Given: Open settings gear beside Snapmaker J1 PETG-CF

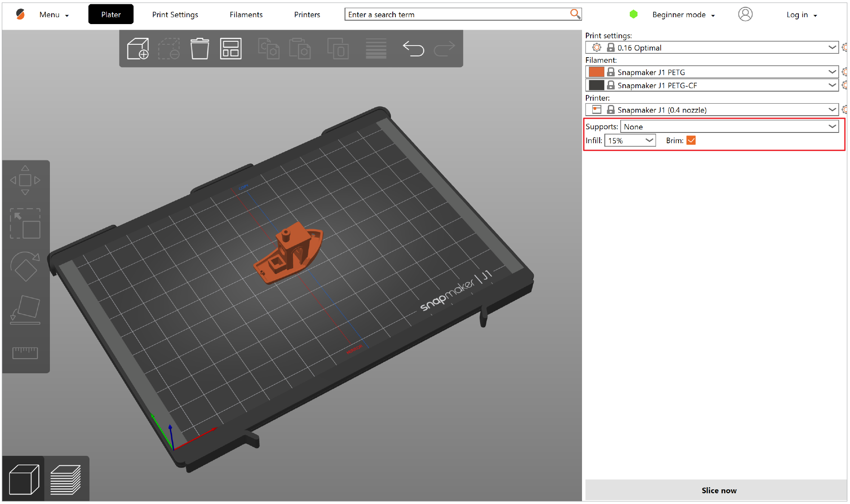Looking at the screenshot, I should click(845, 85).
